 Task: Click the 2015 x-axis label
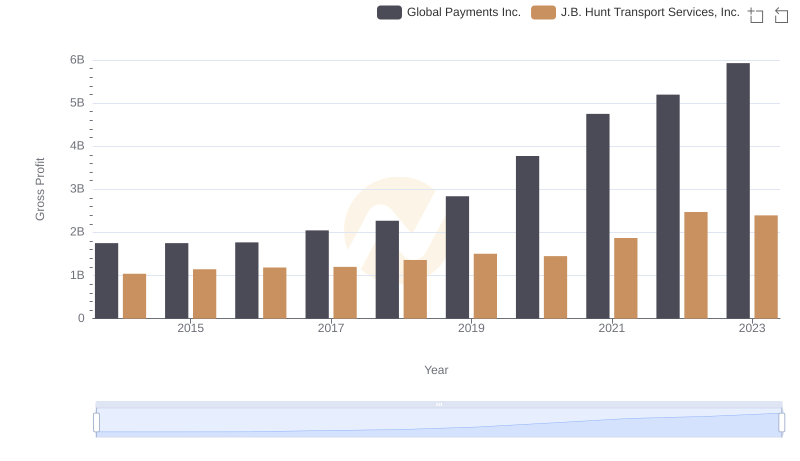point(190,328)
